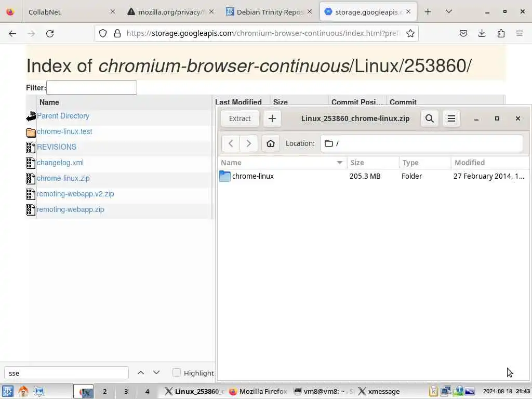Image resolution: width=532 pixels, height=399 pixels.
Task: Click the Parent Directory back-arrow icon
Action: (31, 116)
